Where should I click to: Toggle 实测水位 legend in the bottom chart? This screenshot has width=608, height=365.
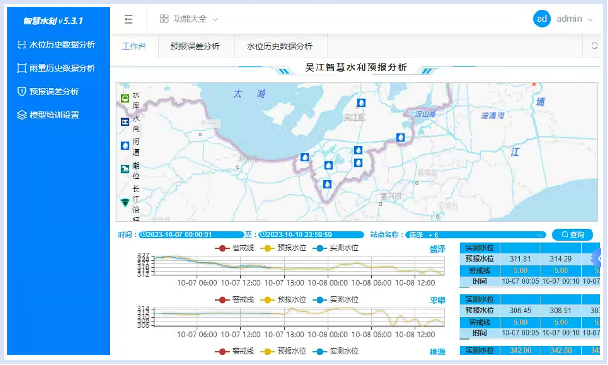pyautogui.click(x=336, y=351)
